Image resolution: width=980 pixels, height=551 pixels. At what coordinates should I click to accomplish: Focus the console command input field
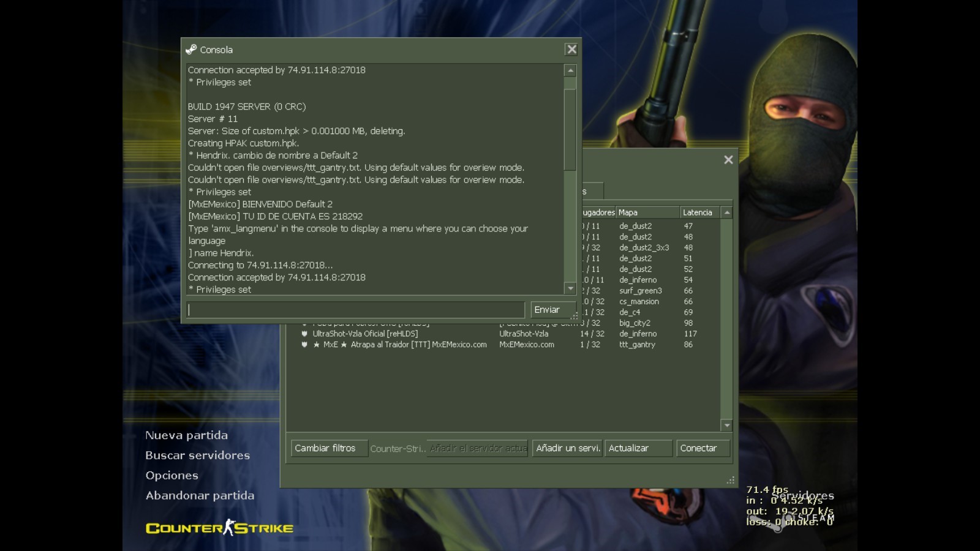pos(356,310)
